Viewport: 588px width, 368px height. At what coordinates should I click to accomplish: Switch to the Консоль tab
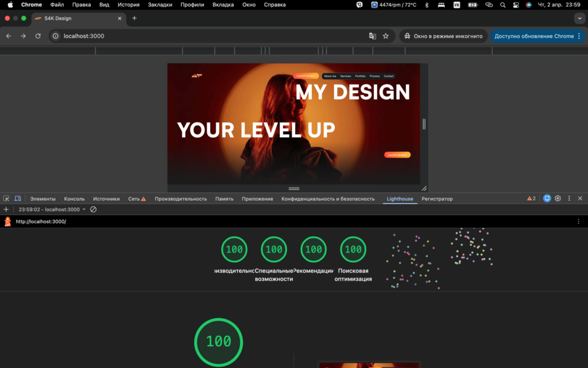(x=74, y=199)
